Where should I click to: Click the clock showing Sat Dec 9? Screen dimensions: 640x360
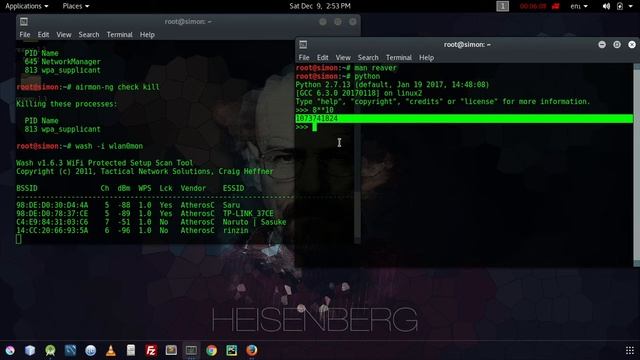click(x=320, y=6)
